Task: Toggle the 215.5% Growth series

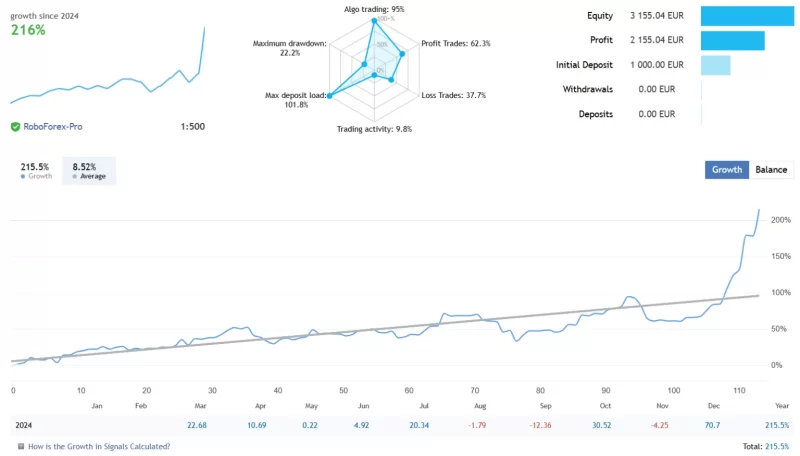Action: [35, 171]
